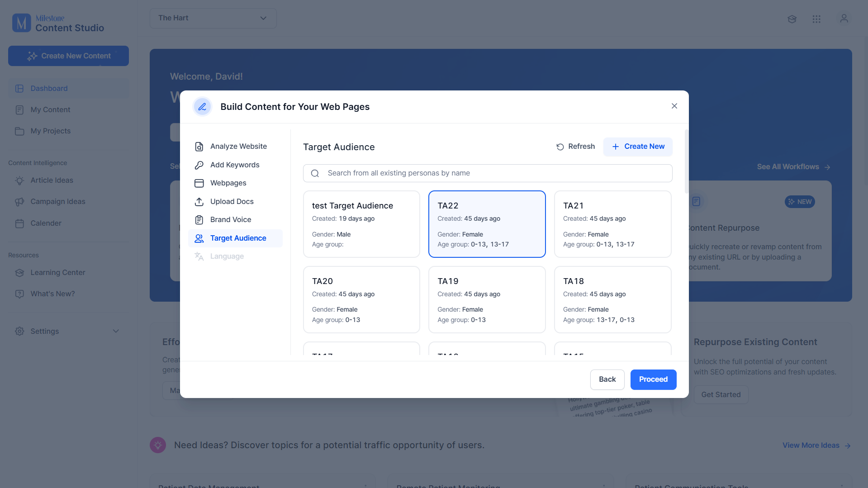Click the Target Audience people icon
Image resolution: width=868 pixels, height=488 pixels.
tap(199, 238)
